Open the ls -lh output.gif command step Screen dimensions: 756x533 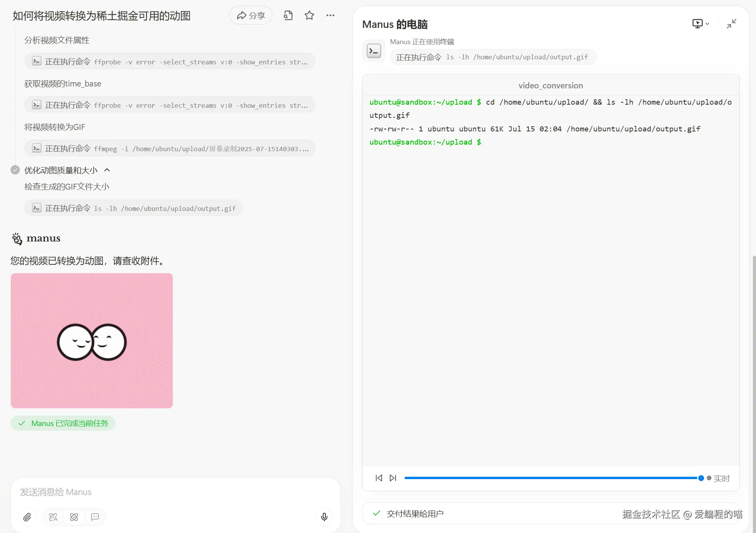click(133, 208)
